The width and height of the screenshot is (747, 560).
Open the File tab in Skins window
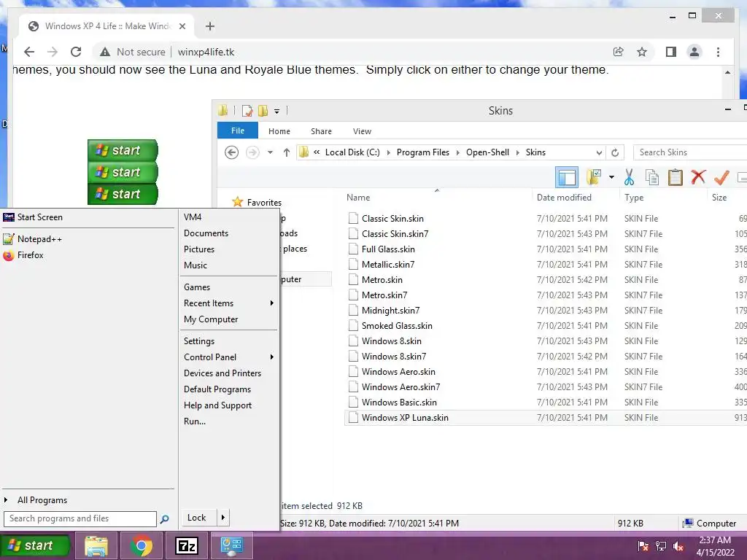238,131
